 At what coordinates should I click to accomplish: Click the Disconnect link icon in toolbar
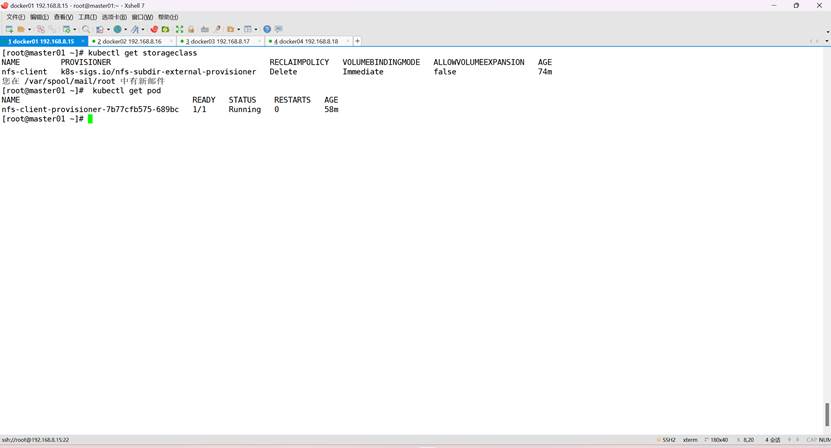click(x=41, y=29)
